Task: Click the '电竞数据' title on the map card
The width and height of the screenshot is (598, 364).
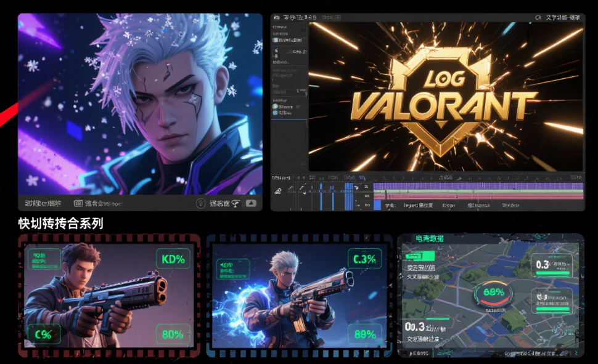Action: pos(430,238)
